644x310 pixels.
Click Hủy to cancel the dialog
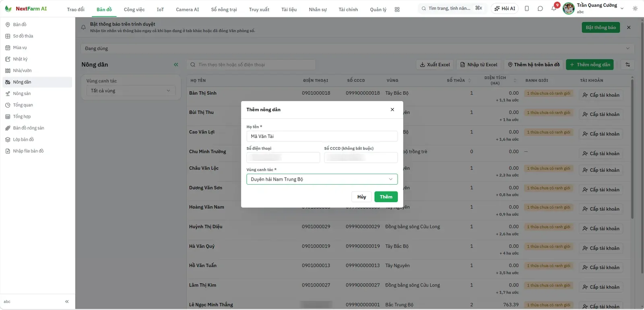(x=362, y=197)
